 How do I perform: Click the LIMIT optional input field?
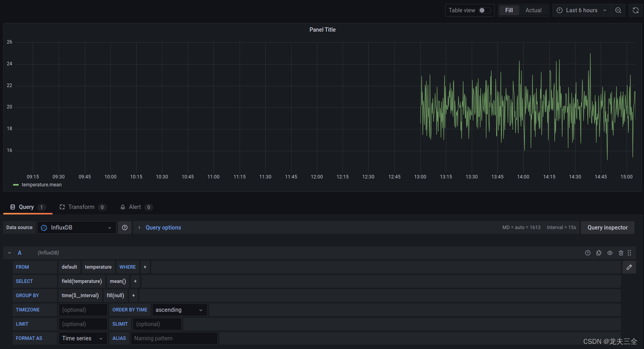pos(83,324)
